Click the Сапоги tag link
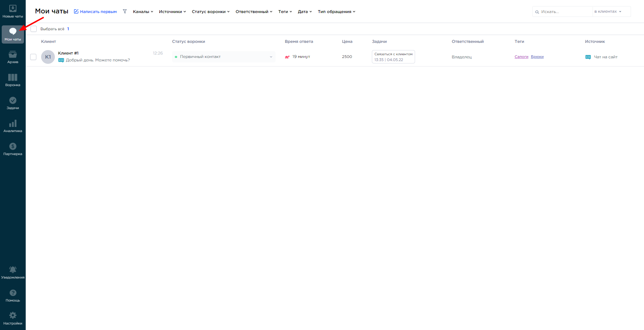This screenshot has height=330, width=644. click(x=521, y=57)
